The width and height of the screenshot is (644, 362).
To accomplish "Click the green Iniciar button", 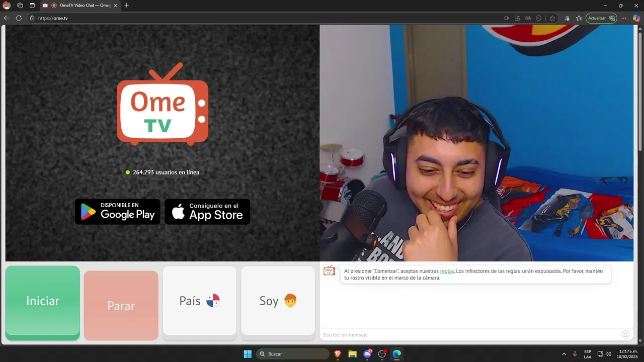I will tap(43, 303).
